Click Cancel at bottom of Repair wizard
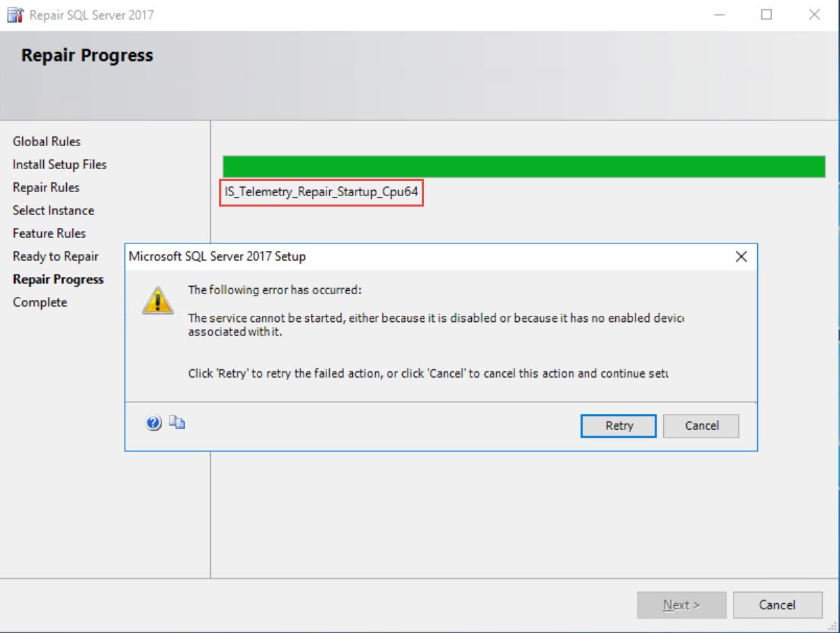The image size is (840, 633). [x=777, y=605]
